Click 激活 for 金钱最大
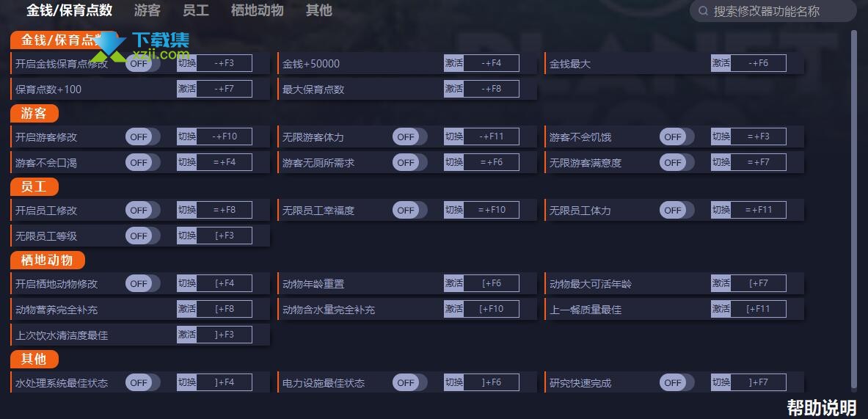The width and height of the screenshot is (868, 419). pyautogui.click(x=721, y=63)
